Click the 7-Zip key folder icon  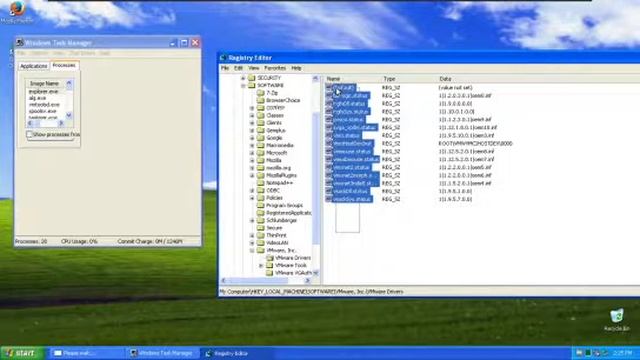261,93
